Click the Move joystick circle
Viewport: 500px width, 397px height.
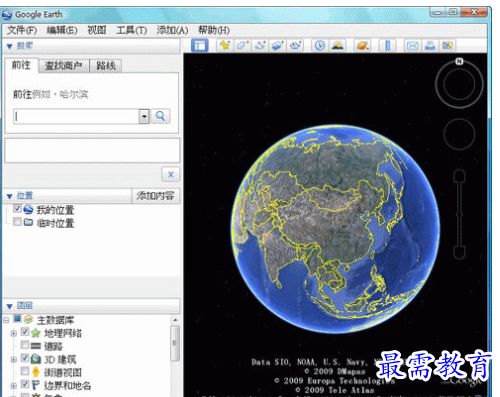(459, 134)
